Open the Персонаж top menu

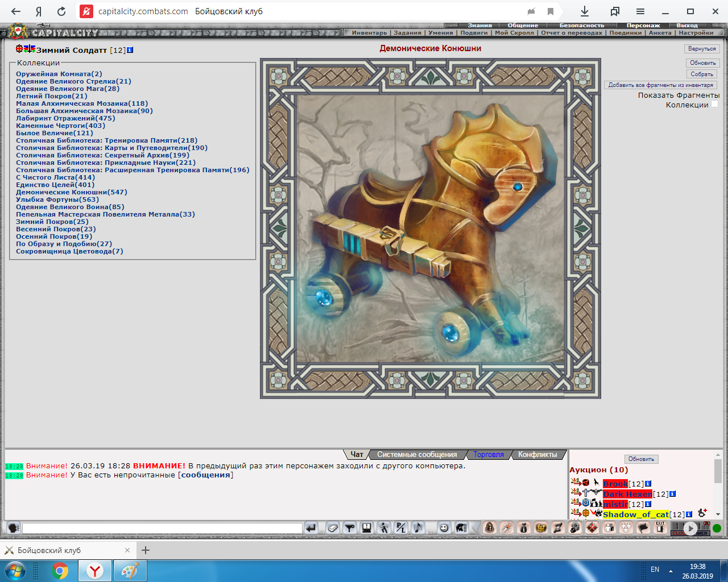coord(643,26)
